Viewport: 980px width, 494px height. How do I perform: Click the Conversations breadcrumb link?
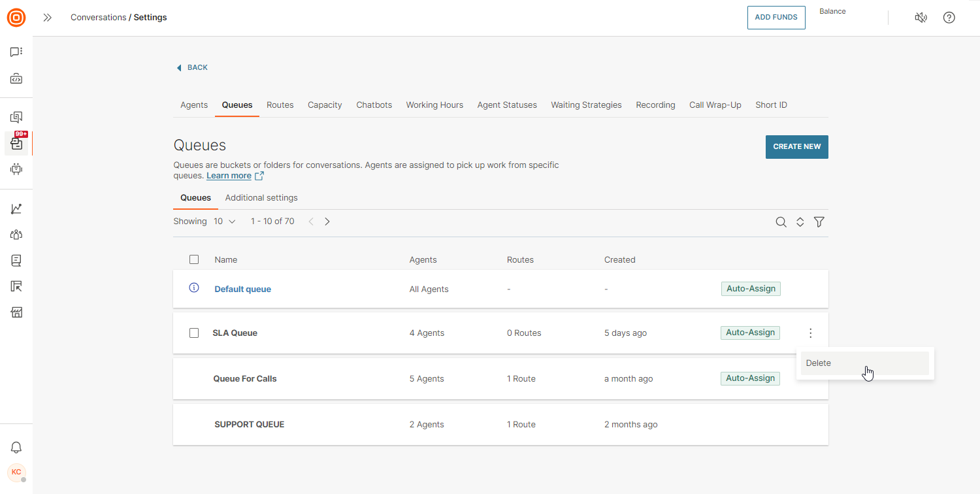[x=99, y=18]
